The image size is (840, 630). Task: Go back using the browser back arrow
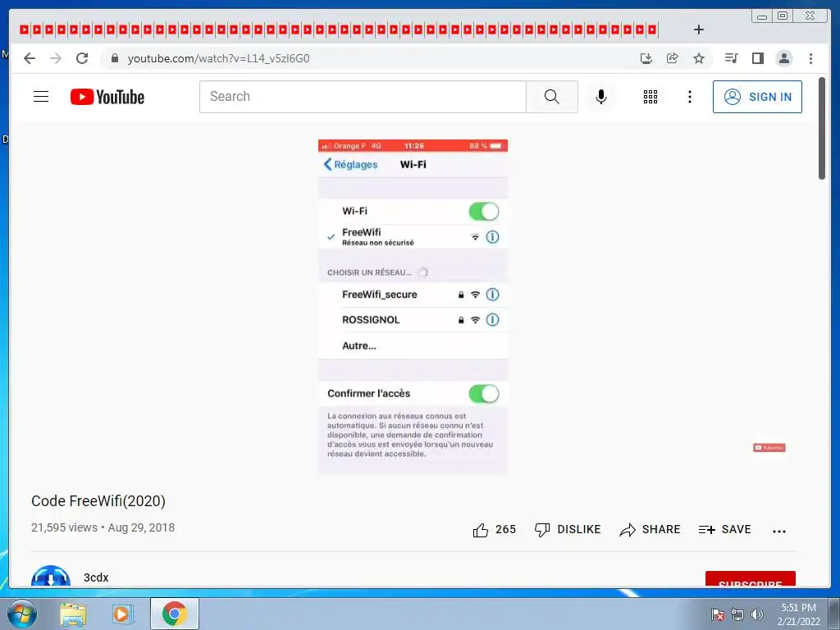pos(30,58)
